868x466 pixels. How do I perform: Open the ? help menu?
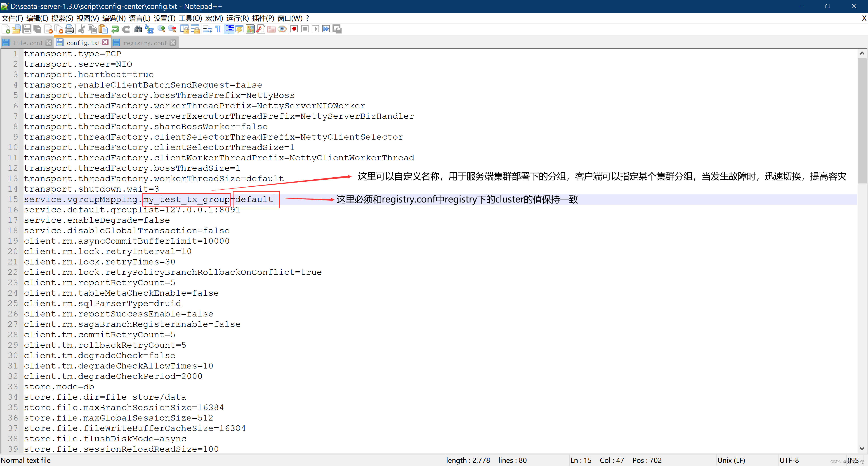pyautogui.click(x=307, y=18)
